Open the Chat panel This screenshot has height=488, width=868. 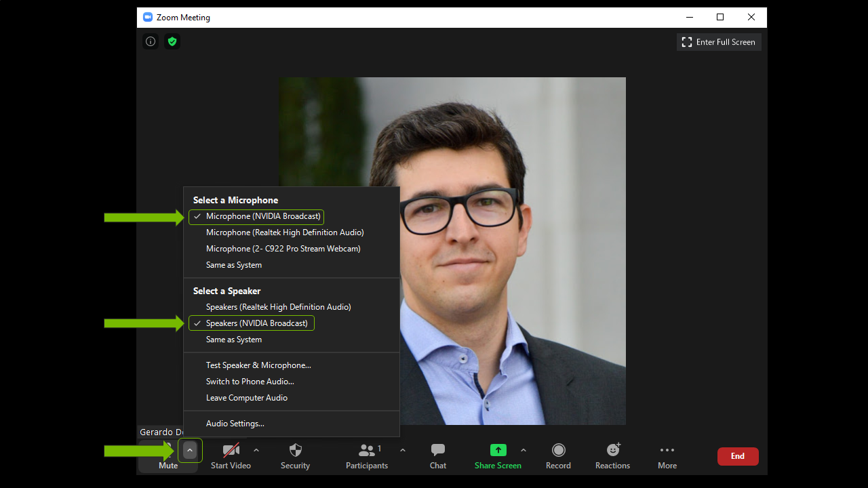pyautogui.click(x=438, y=456)
